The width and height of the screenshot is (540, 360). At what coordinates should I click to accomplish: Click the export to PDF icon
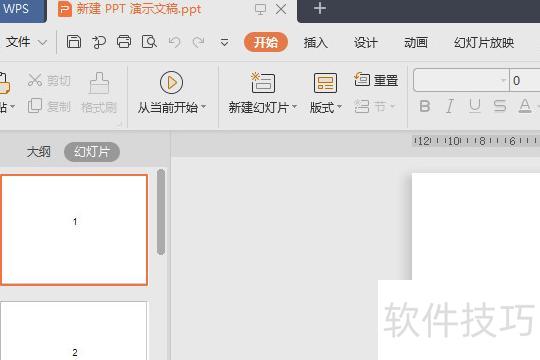coord(99,42)
